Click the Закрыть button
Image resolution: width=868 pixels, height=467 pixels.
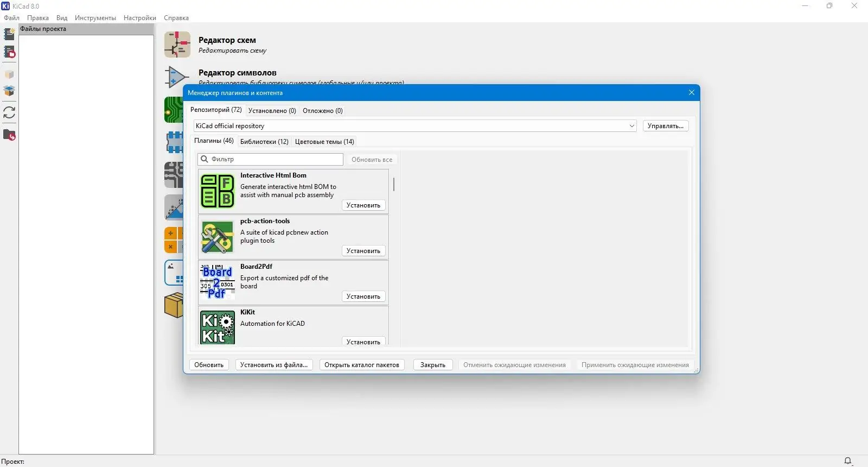[433, 365]
